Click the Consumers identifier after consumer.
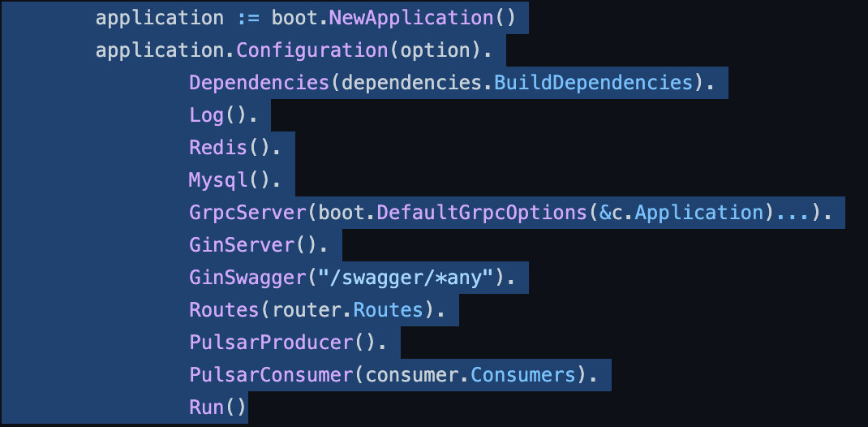The height and width of the screenshot is (427, 868). (x=523, y=375)
